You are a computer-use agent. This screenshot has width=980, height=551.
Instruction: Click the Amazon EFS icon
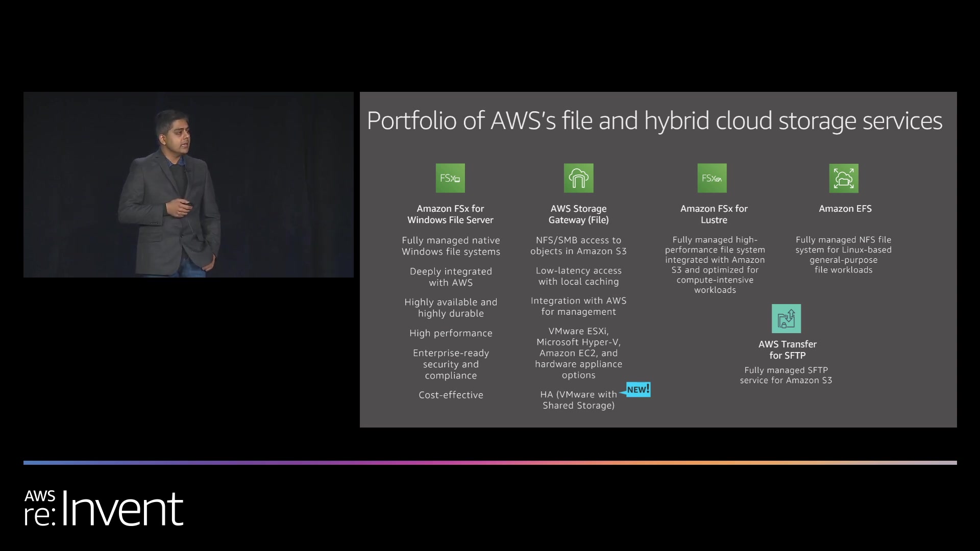tap(843, 178)
